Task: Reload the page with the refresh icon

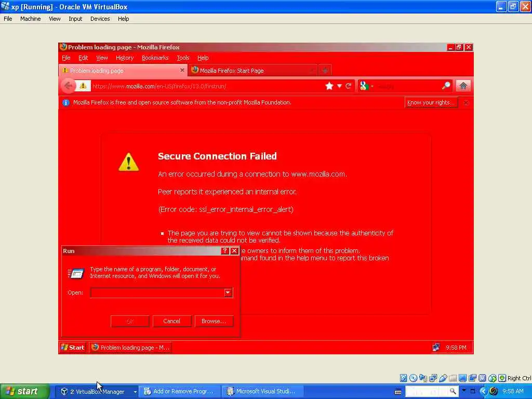Action: [x=349, y=86]
